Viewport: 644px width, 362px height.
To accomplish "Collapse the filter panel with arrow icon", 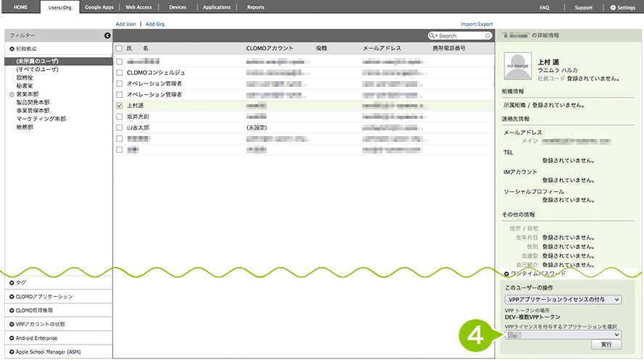I will (107, 35).
